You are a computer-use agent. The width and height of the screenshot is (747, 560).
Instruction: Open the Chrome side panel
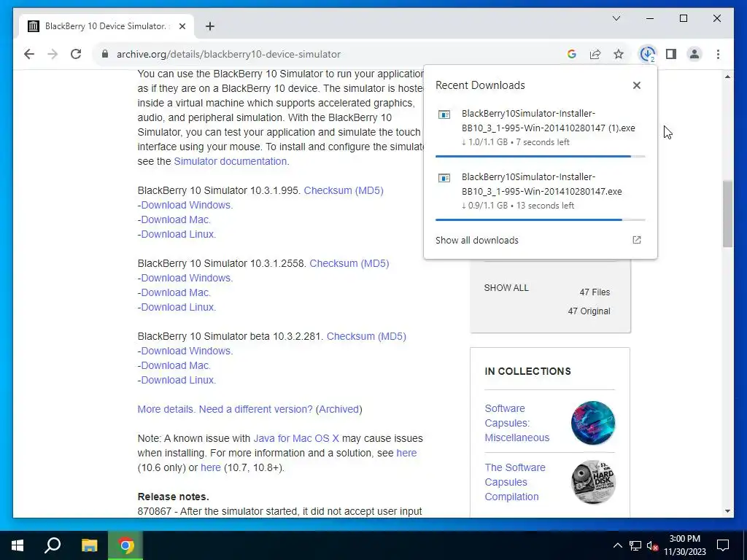tap(671, 54)
